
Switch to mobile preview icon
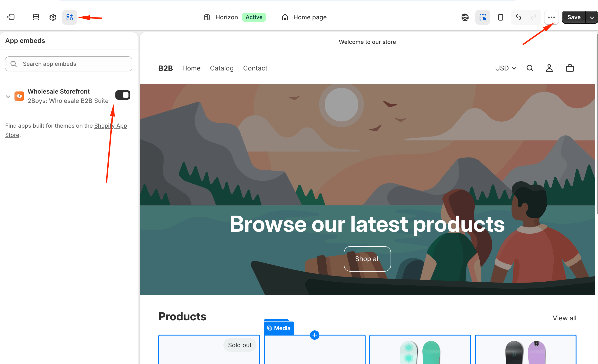pyautogui.click(x=500, y=17)
